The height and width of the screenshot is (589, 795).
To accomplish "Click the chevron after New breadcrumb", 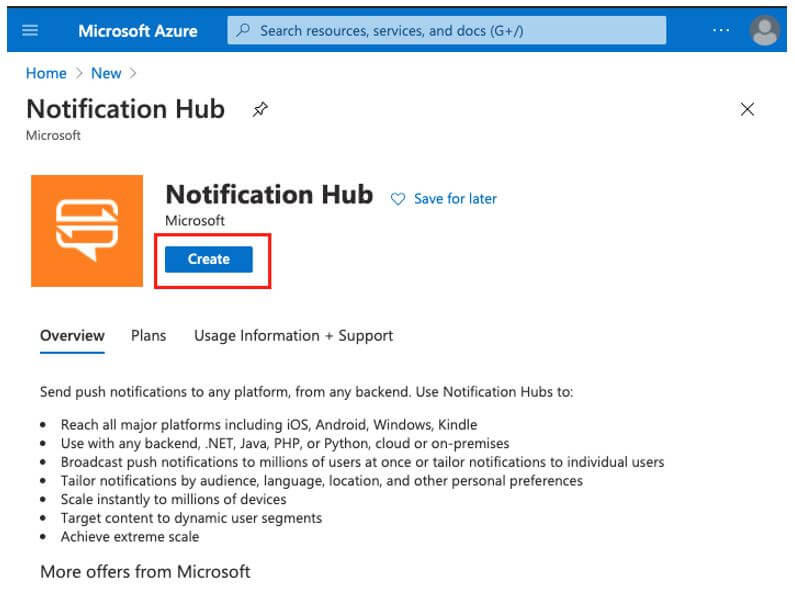I will (x=132, y=73).
